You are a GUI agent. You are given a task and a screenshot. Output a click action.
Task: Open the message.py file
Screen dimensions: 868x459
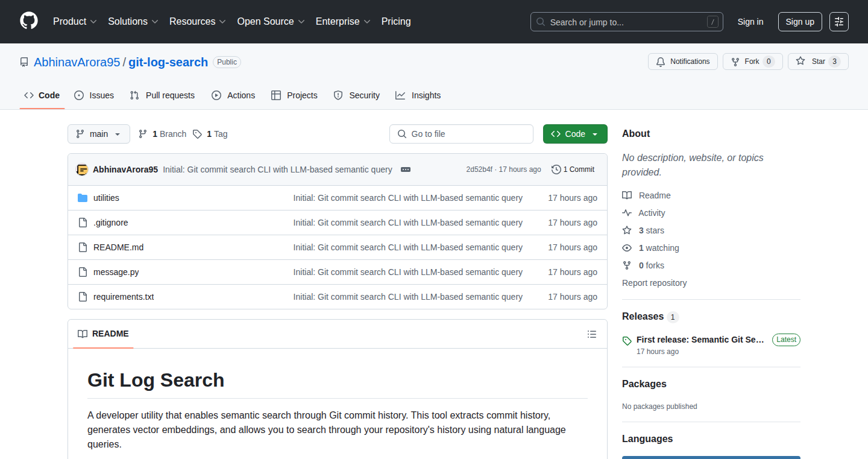116,272
